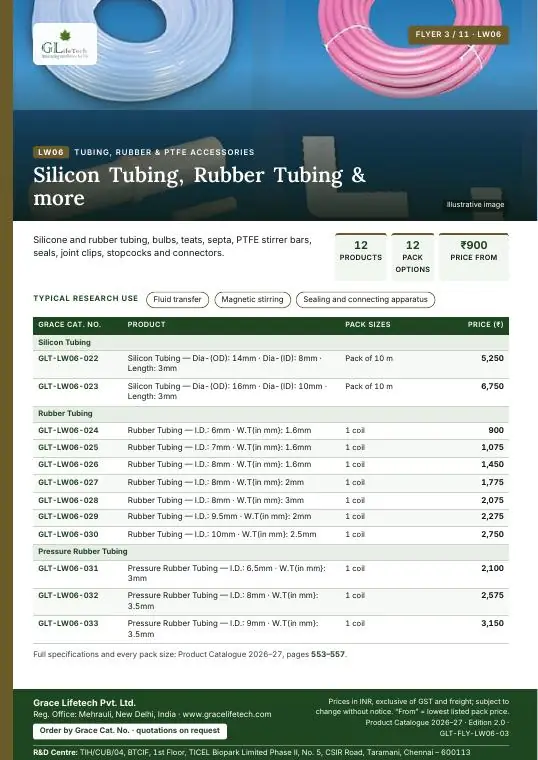This screenshot has width=538, height=760.
Task: Click catalogue number GLT-LW06-030
Action: tap(68, 535)
